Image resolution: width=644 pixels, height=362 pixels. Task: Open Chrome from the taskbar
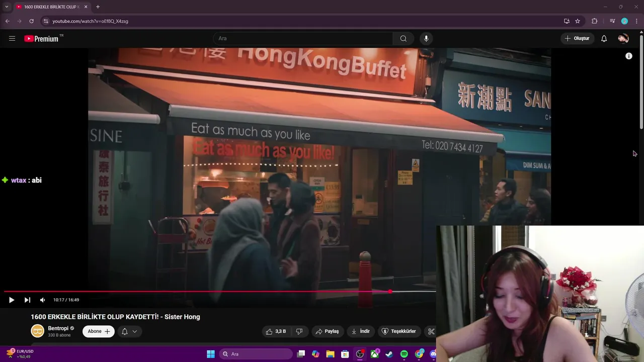pyautogui.click(x=419, y=354)
